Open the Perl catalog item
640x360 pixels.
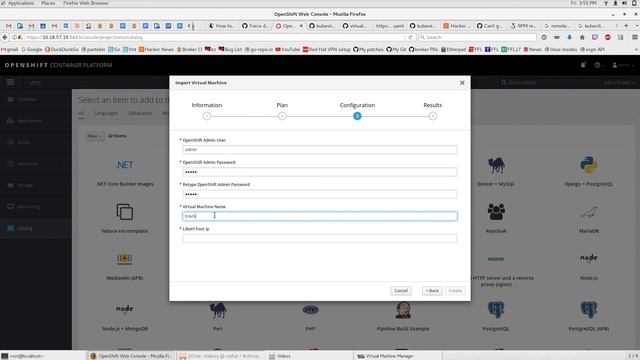click(218, 316)
